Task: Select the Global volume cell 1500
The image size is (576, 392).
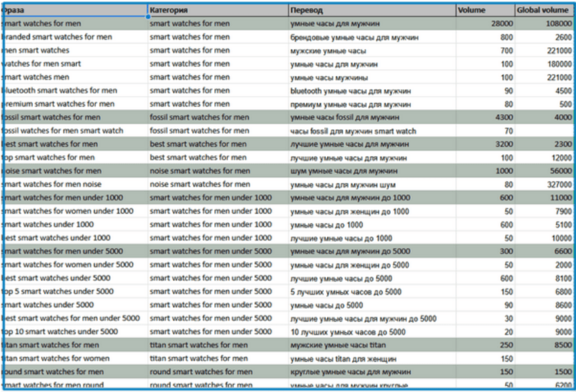Action: [x=543, y=372]
